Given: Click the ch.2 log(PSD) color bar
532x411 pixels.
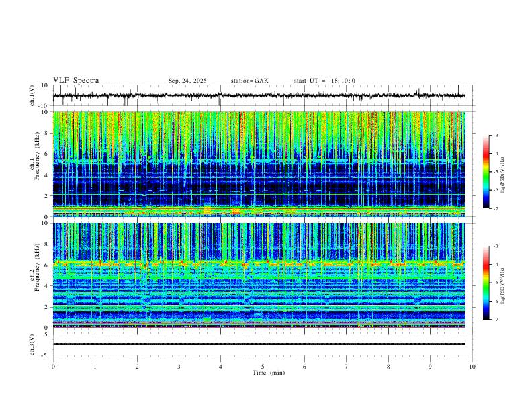Looking at the screenshot, I should (486, 283).
